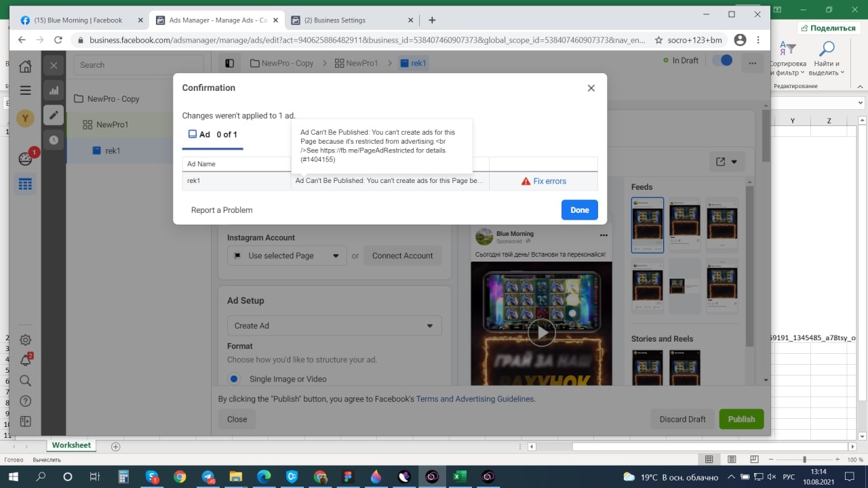Open Excel Найти и выделить dropdown
This screenshot has height=488, width=868.
pos(827,58)
